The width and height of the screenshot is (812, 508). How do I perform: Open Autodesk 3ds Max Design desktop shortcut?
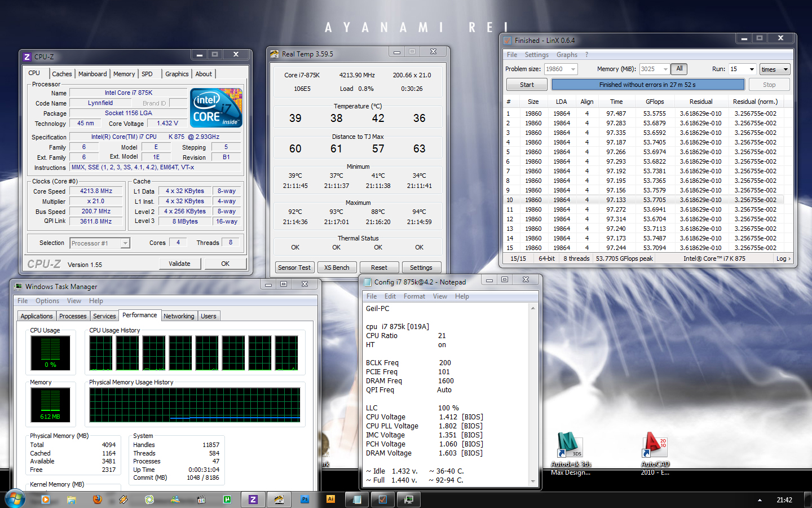coord(571,454)
